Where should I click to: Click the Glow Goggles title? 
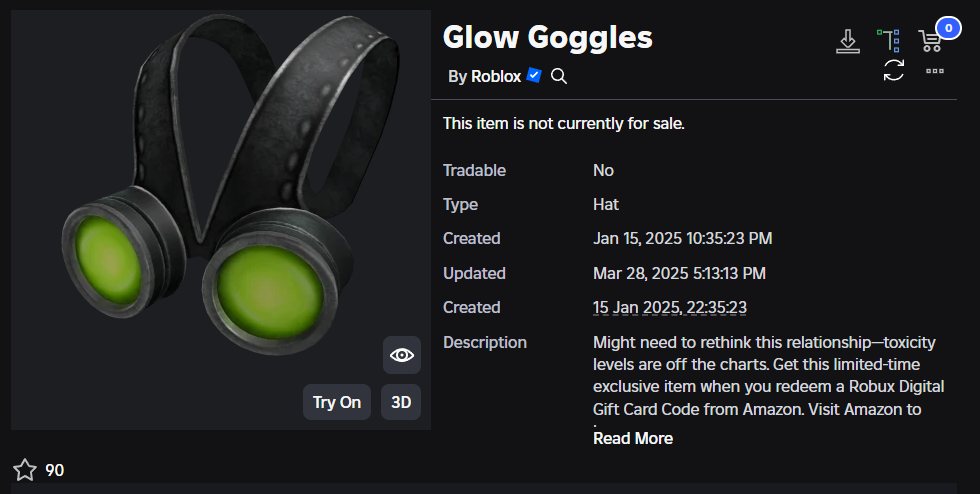548,37
